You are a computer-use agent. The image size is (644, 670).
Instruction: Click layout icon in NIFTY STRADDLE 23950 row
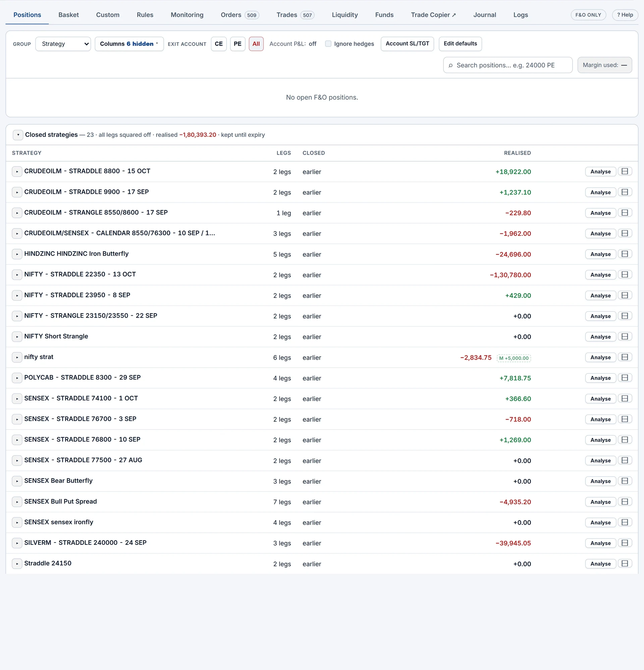pyautogui.click(x=625, y=295)
